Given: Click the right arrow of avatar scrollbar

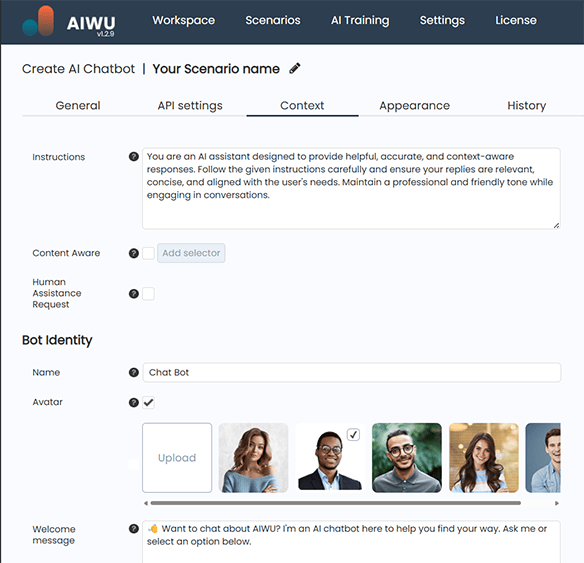Looking at the screenshot, I should [556, 503].
